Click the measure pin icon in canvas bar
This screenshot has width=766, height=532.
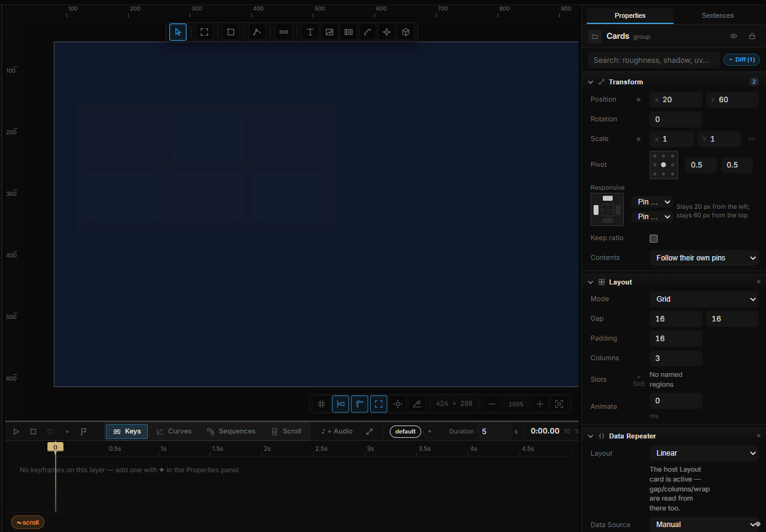coord(417,404)
